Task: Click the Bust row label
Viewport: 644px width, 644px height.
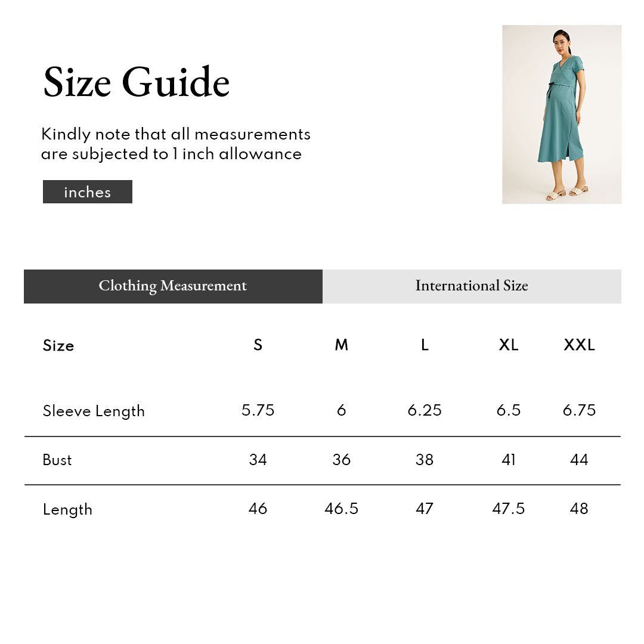Action: pos(57,460)
